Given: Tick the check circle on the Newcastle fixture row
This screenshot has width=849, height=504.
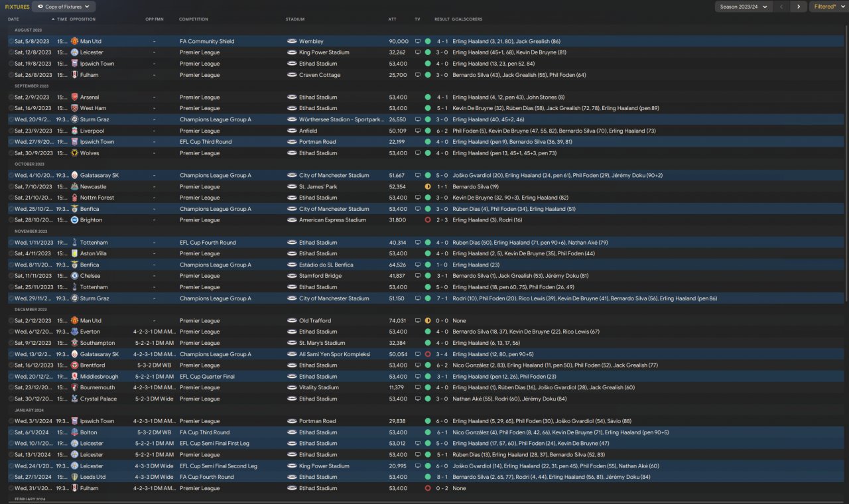Looking at the screenshot, I should pyautogui.click(x=11, y=186).
